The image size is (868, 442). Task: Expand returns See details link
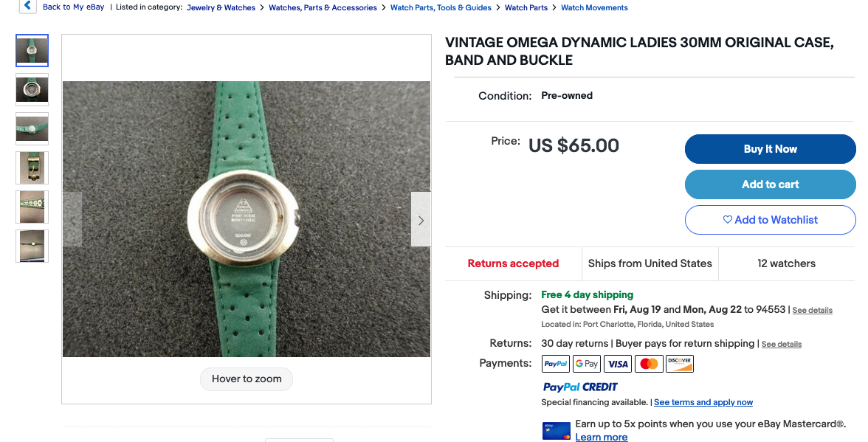pos(781,345)
